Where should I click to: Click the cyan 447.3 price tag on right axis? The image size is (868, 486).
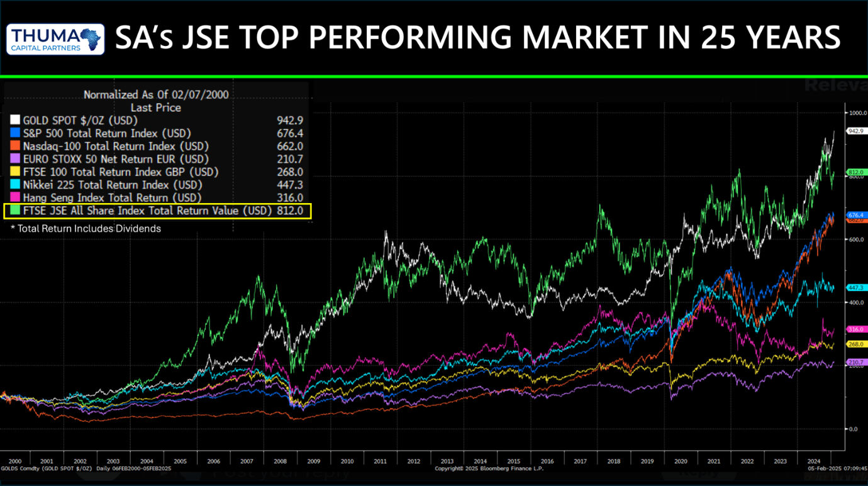[856, 287]
